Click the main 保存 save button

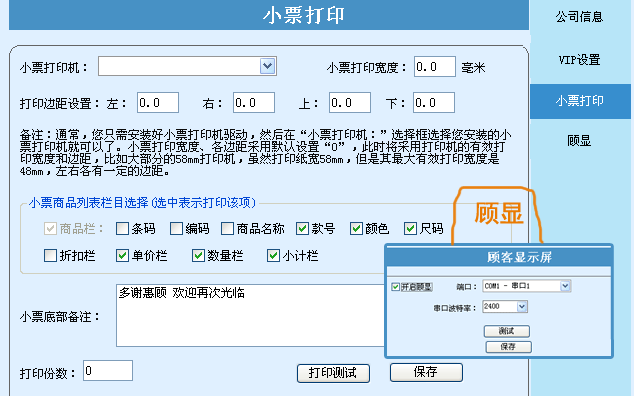coord(426,372)
